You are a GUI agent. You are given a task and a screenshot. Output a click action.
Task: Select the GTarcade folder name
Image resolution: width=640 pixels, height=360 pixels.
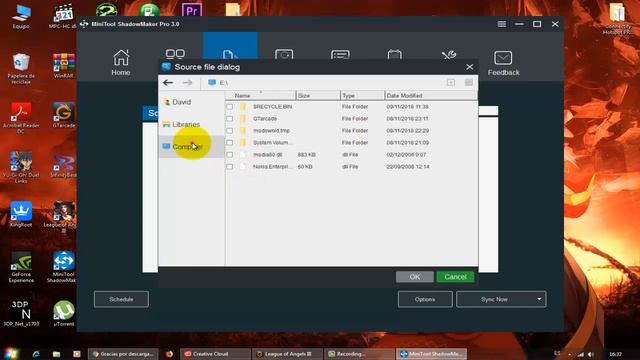(265, 119)
